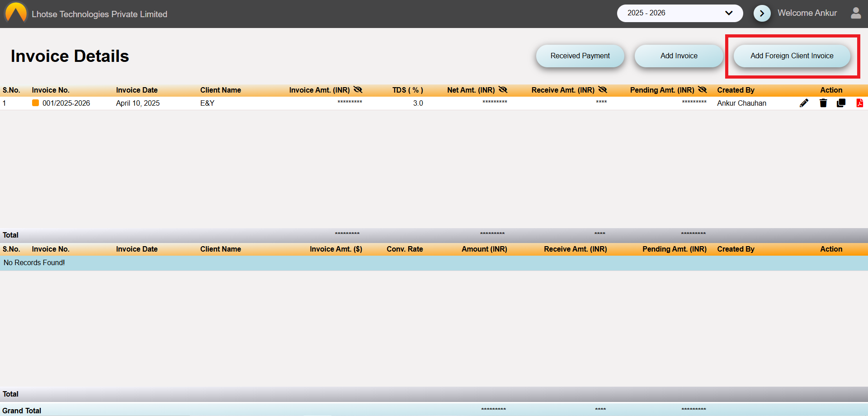Click the Welcome Ankur text
Image resolution: width=868 pixels, height=416 pixels.
coord(807,13)
